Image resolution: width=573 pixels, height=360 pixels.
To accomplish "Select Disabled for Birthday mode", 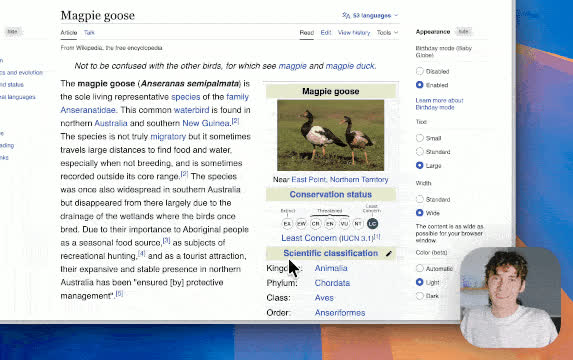I will tap(420, 71).
